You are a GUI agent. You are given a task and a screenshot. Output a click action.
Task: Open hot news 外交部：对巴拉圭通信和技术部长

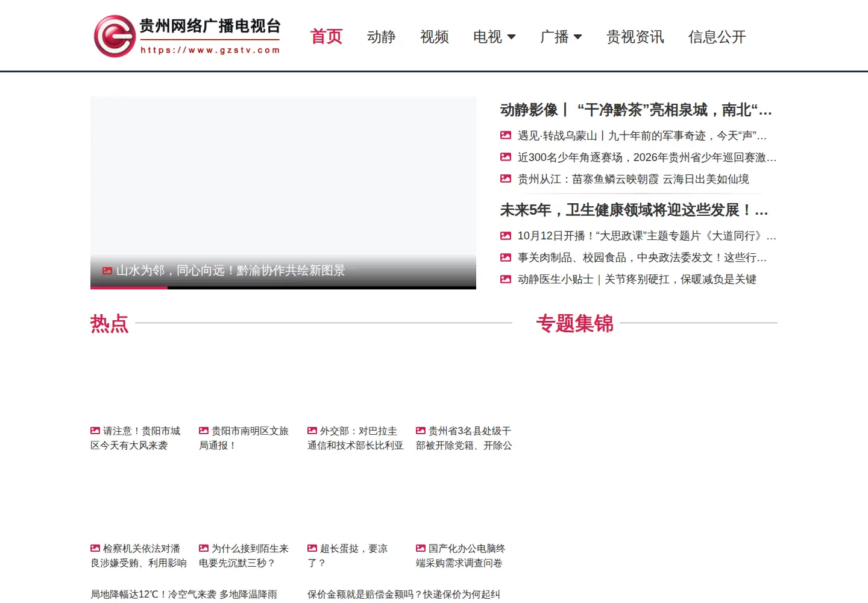pyautogui.click(x=356, y=438)
